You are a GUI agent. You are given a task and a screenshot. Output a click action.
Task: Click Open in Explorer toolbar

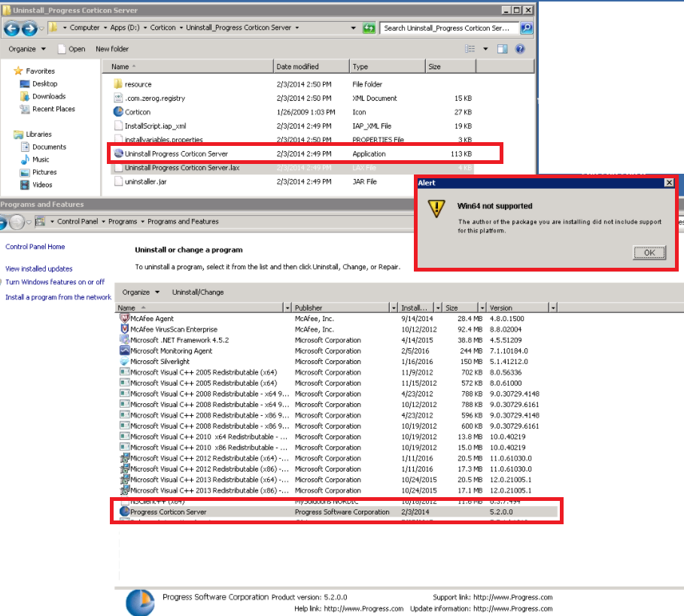coord(72,49)
